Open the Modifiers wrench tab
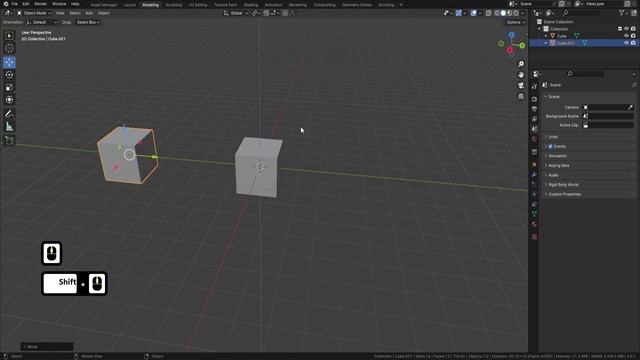640x360 pixels. click(534, 174)
